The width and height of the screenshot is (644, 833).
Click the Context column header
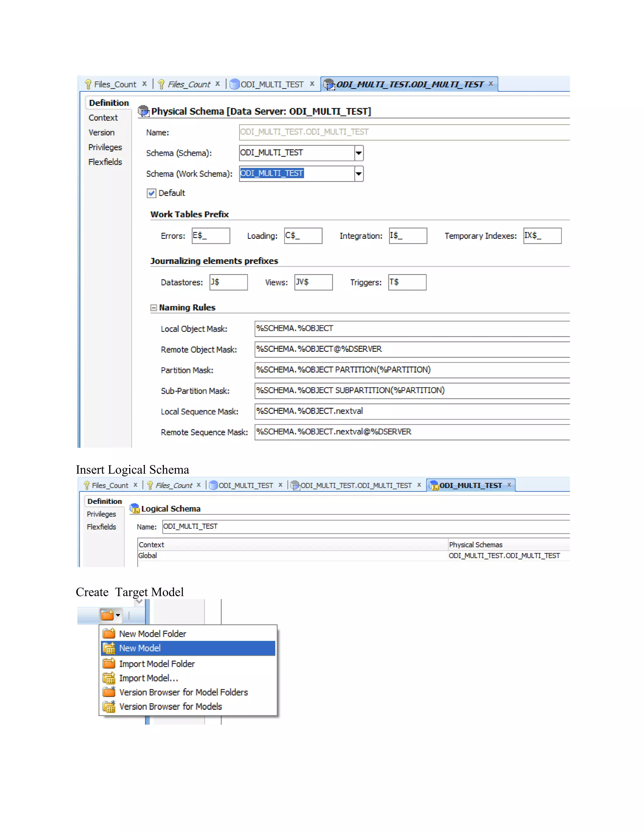click(293, 545)
